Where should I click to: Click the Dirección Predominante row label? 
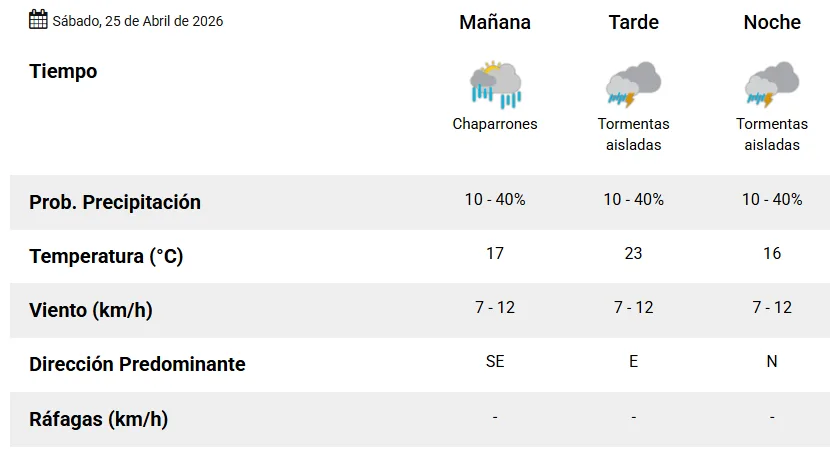point(137,364)
